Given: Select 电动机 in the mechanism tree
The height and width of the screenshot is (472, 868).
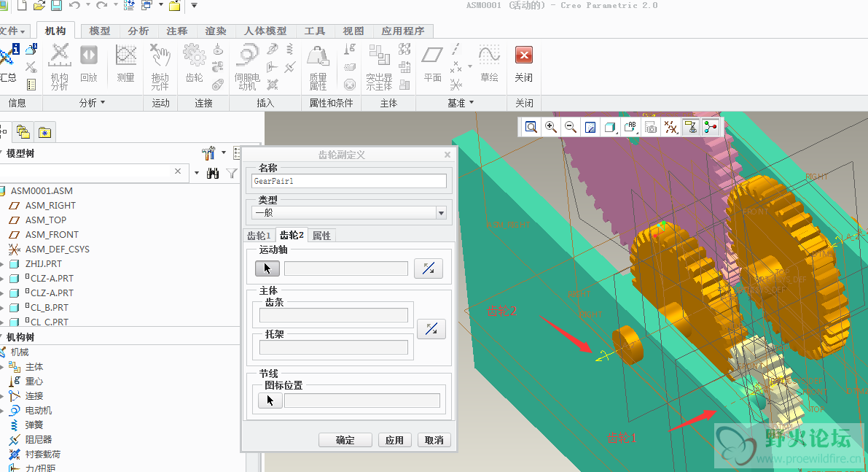Looking at the screenshot, I should point(38,411).
